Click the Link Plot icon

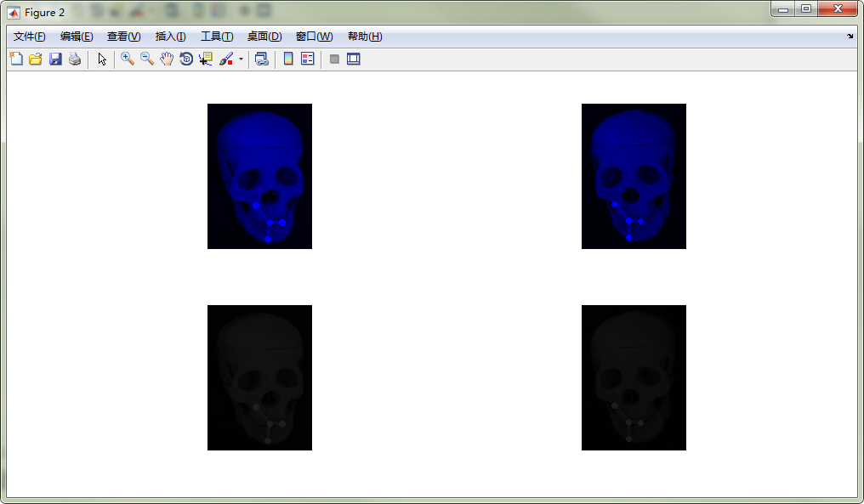pos(262,59)
